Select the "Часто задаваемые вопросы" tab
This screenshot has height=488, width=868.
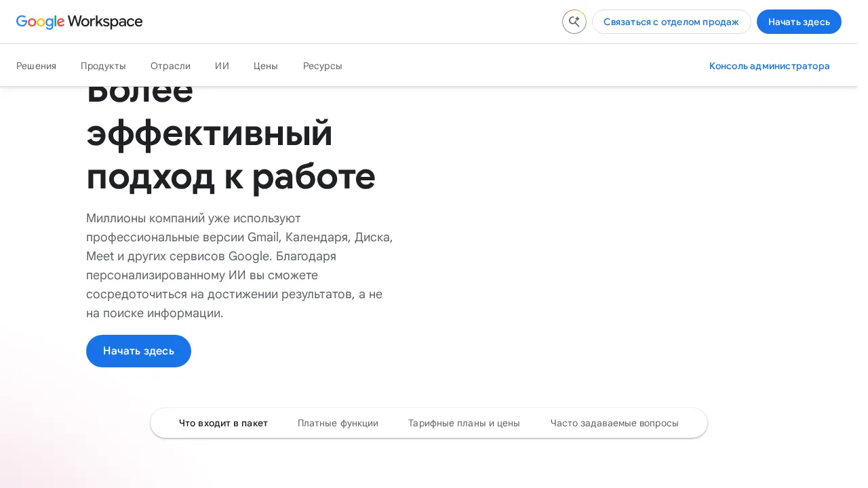tap(614, 423)
